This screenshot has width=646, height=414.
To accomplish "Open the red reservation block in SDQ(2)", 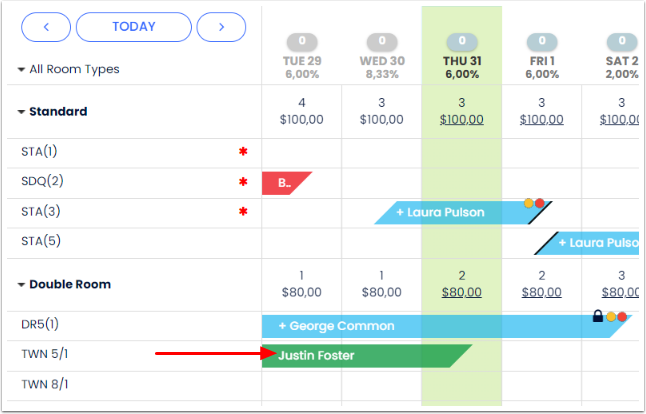I will (284, 183).
